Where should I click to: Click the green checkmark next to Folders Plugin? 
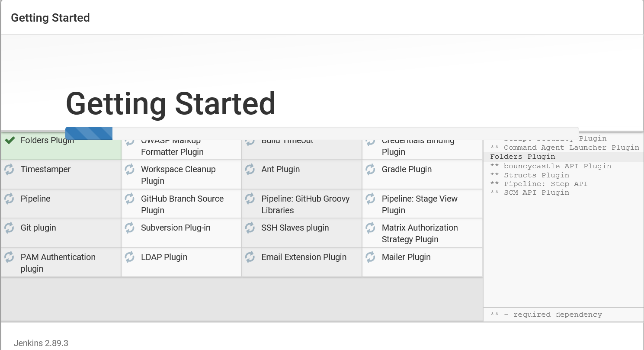[x=10, y=141]
